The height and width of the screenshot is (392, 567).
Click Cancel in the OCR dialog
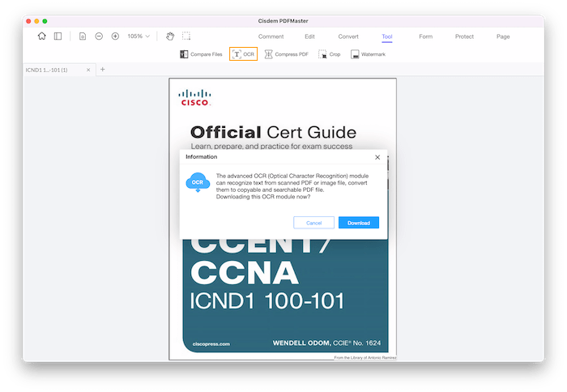point(314,223)
